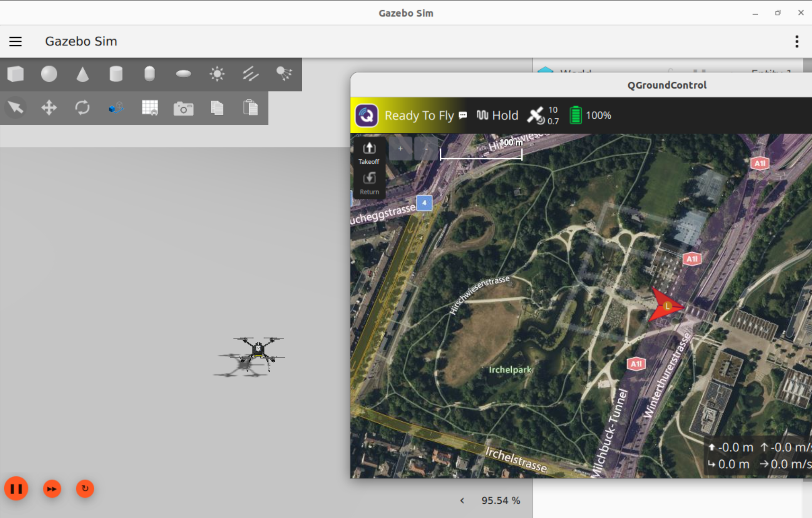Image resolution: width=812 pixels, height=518 pixels.
Task: Add a capsule shape
Action: click(x=149, y=74)
